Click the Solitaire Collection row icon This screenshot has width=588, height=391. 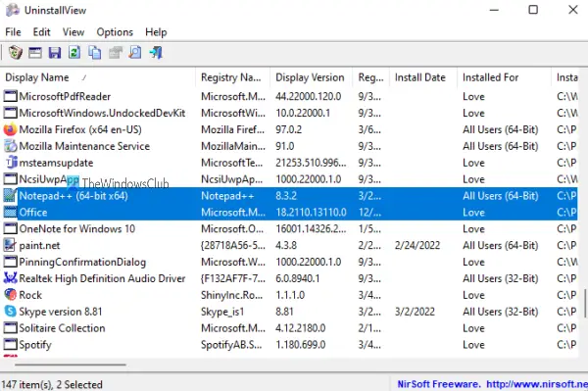click(x=11, y=328)
